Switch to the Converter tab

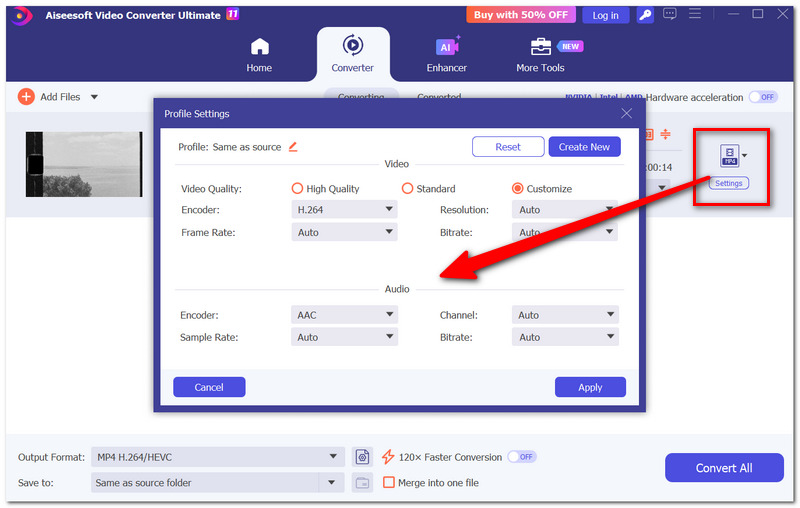(353, 55)
